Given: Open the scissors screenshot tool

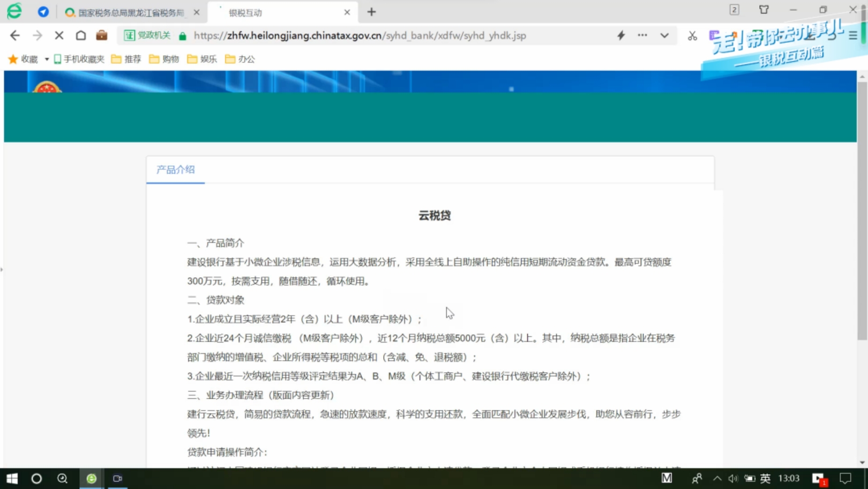Looking at the screenshot, I should [692, 36].
